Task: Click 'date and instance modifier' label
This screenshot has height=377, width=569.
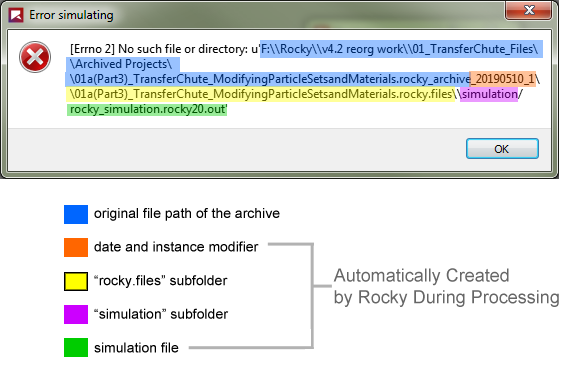Action: point(176,247)
